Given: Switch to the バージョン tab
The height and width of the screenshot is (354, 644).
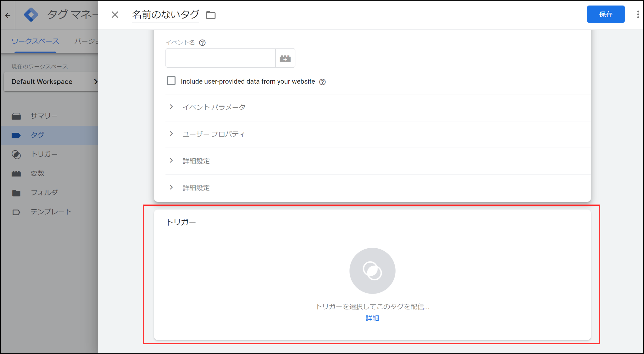Looking at the screenshot, I should point(86,41).
